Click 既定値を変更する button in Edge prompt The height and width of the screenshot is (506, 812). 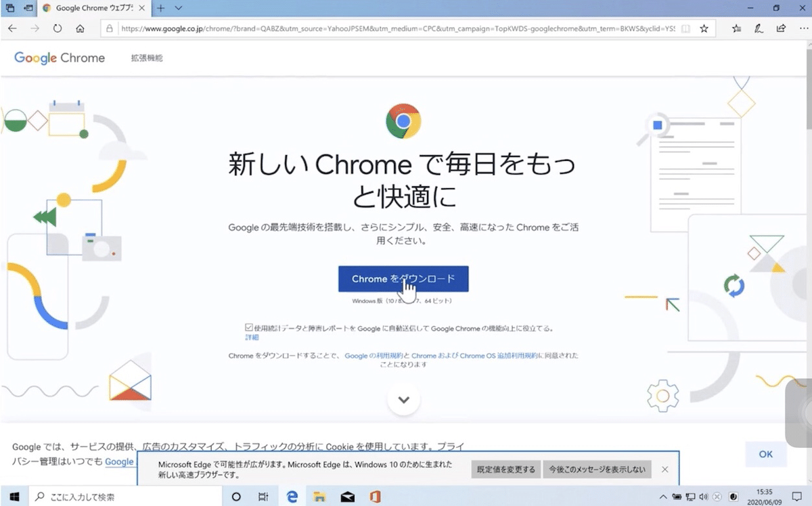[x=505, y=469]
